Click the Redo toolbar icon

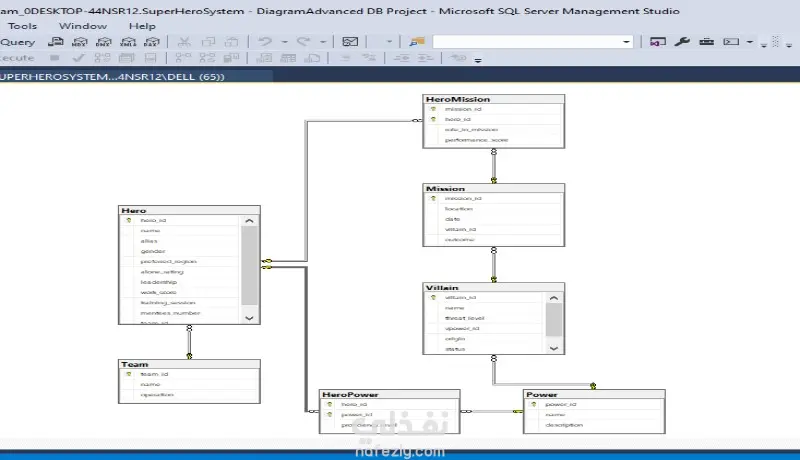303,43
